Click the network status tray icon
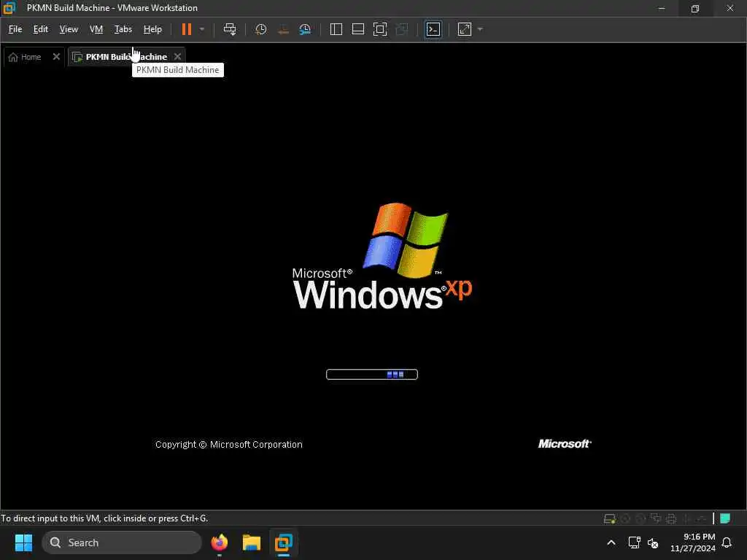The height and width of the screenshot is (560, 747). (634, 542)
